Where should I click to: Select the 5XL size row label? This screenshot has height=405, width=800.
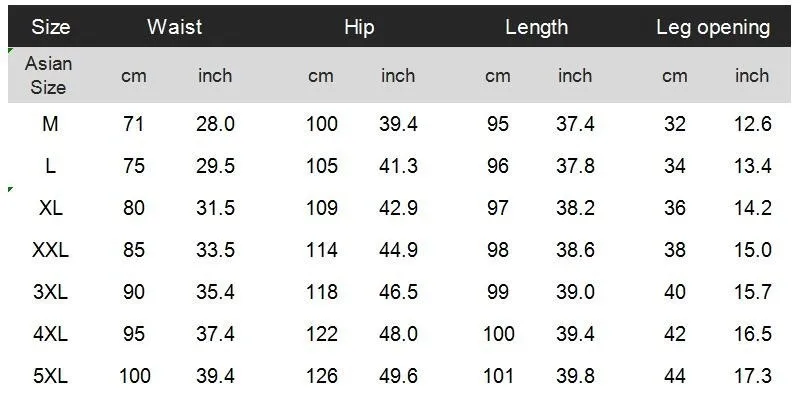click(50, 377)
